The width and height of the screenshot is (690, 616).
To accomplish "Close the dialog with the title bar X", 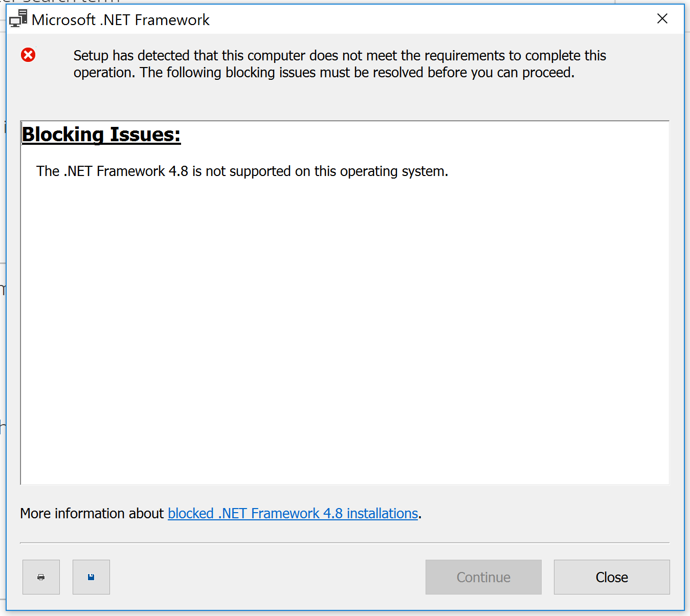I will [x=662, y=19].
